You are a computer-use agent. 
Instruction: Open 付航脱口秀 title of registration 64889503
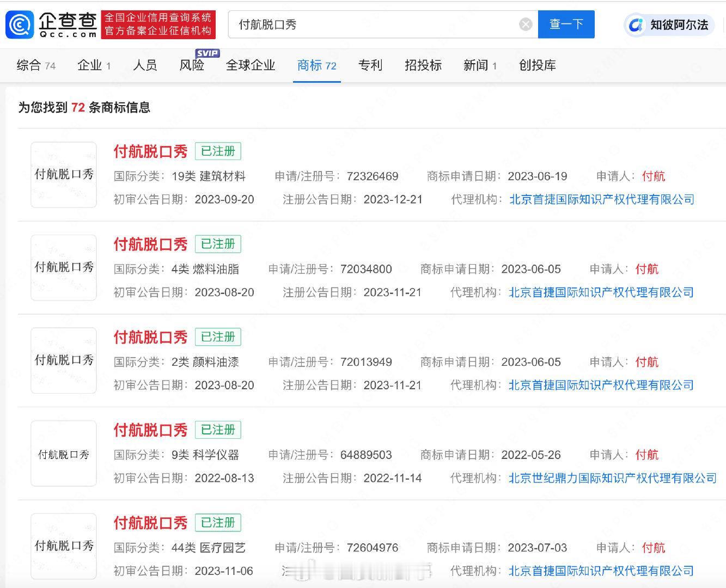[x=150, y=430]
